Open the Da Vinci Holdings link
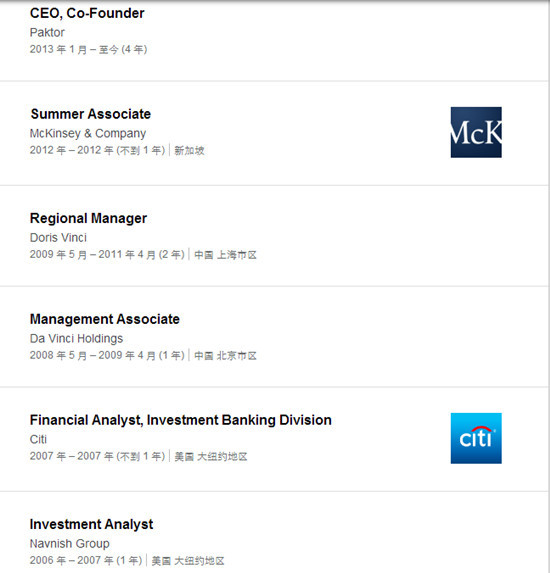Screen dimensions: 550x573 tap(76, 338)
